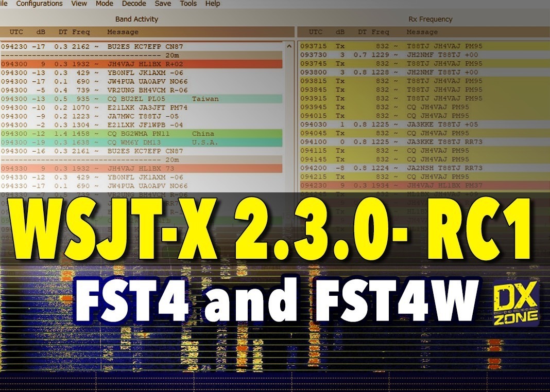Select the CQ BG2WMA PN11 China decode
This screenshot has height=392, width=550.
[141, 134]
